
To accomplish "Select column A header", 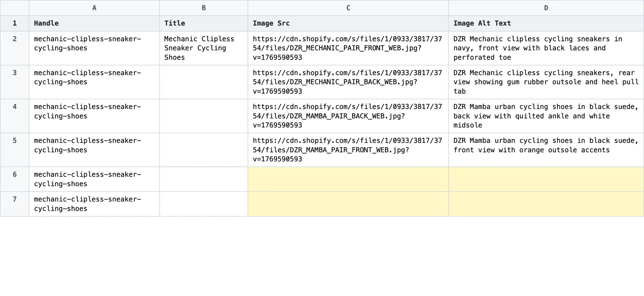I will click(x=94, y=8).
